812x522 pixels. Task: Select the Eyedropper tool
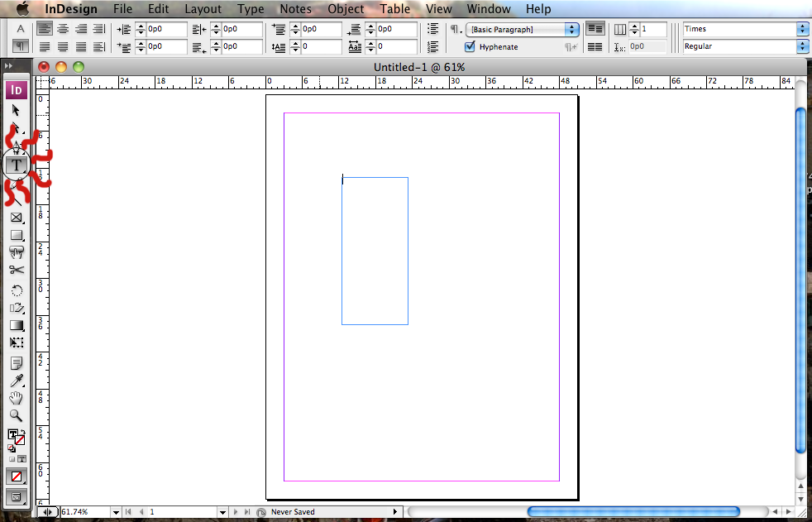coord(17,381)
